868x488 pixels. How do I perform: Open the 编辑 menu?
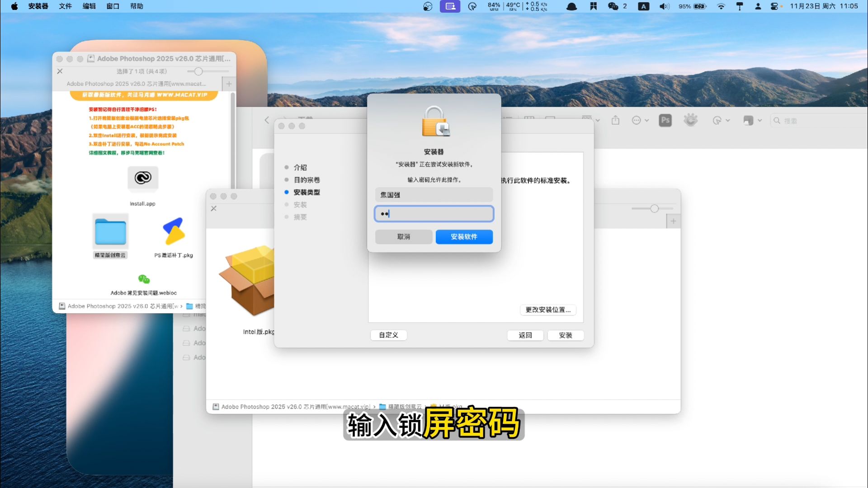click(x=89, y=6)
